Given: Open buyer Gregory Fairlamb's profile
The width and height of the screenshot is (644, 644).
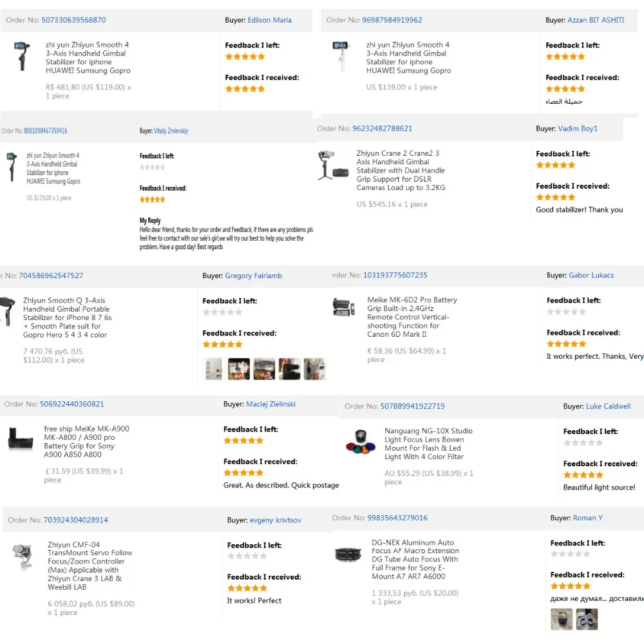Looking at the screenshot, I should coord(253,276).
